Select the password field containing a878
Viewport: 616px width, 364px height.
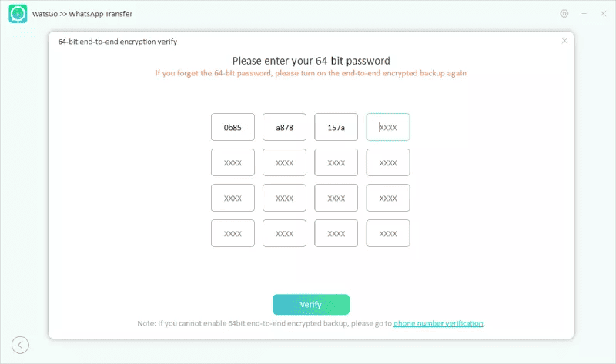click(x=284, y=127)
